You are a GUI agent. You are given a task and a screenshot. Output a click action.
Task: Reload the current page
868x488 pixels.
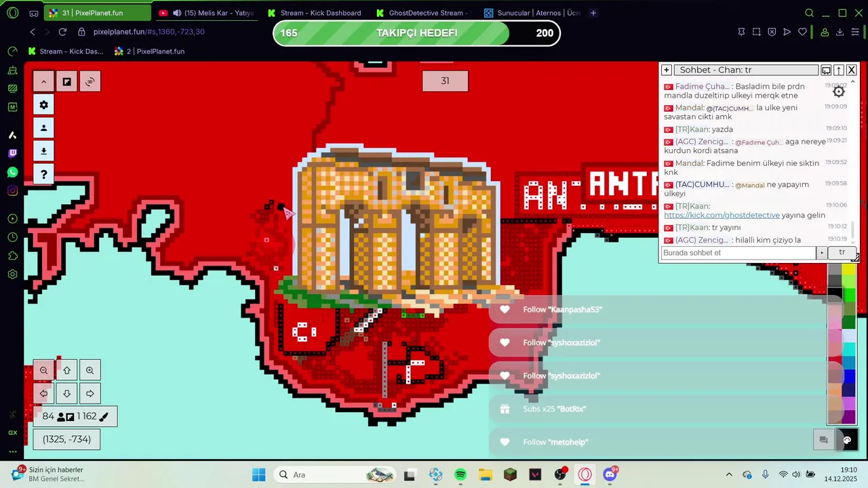(x=62, y=32)
